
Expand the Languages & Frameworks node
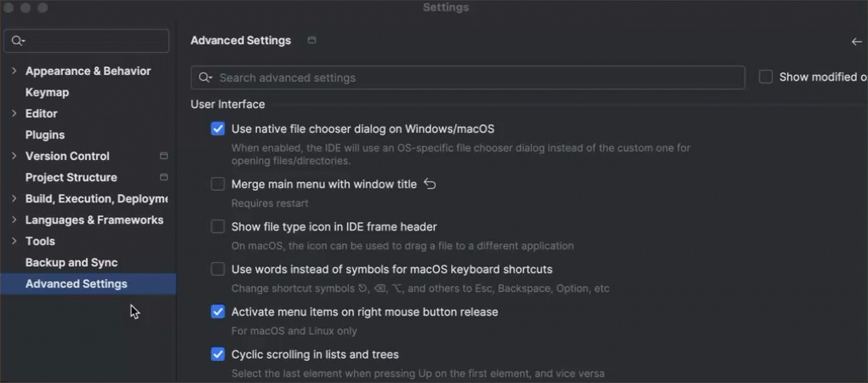14,220
